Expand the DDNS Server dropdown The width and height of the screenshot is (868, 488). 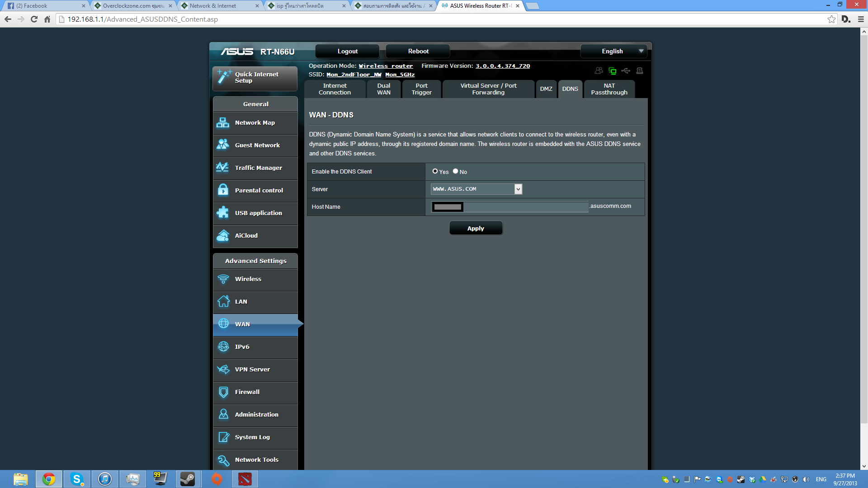coord(518,189)
